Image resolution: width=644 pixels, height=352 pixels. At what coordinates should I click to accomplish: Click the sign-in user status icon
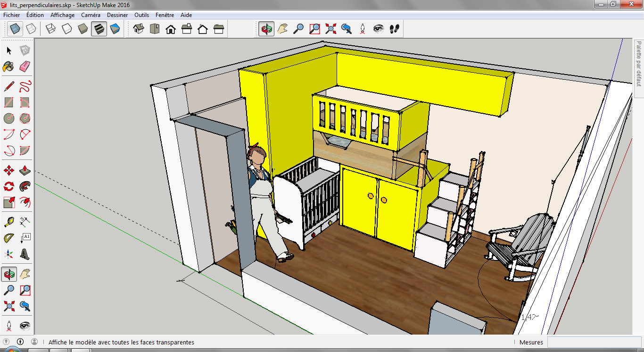tap(34, 342)
